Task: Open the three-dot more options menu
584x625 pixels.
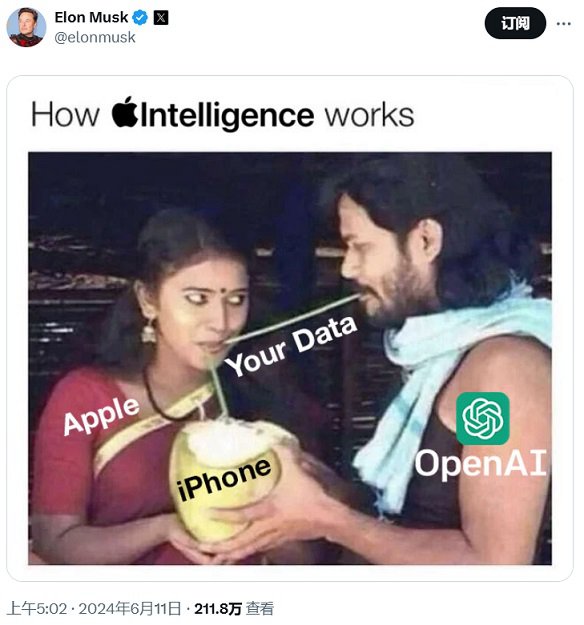Action: (x=563, y=24)
